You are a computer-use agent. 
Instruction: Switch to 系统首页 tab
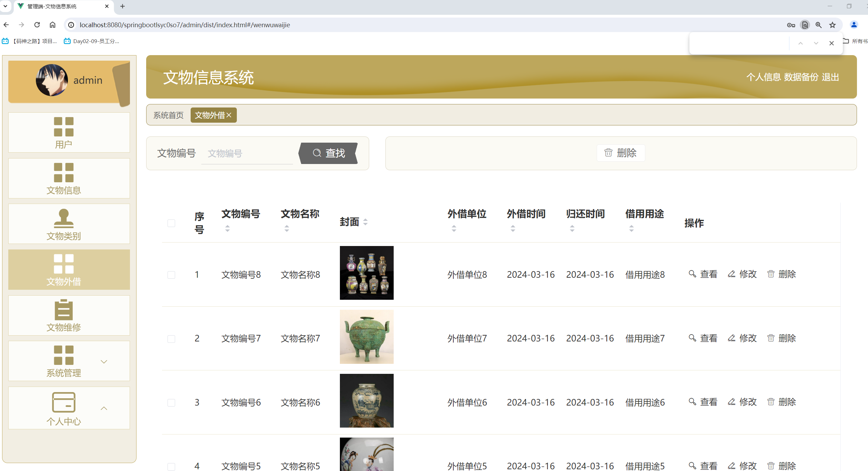click(x=169, y=115)
